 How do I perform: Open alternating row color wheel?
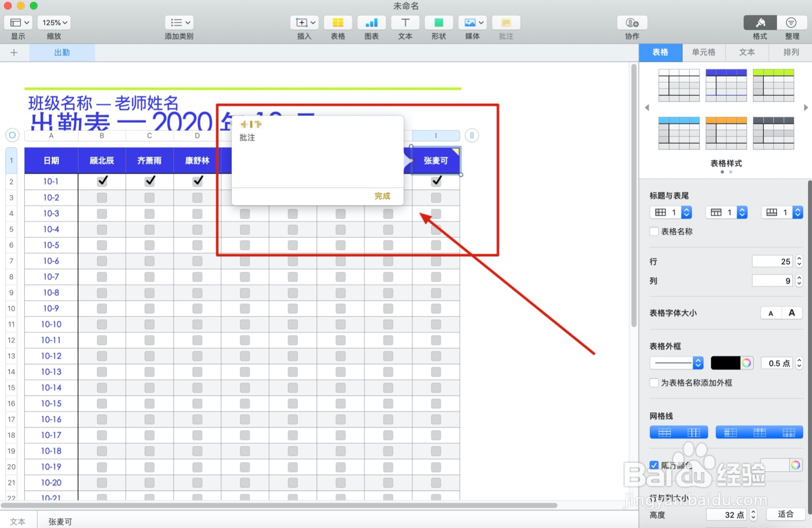(795, 465)
